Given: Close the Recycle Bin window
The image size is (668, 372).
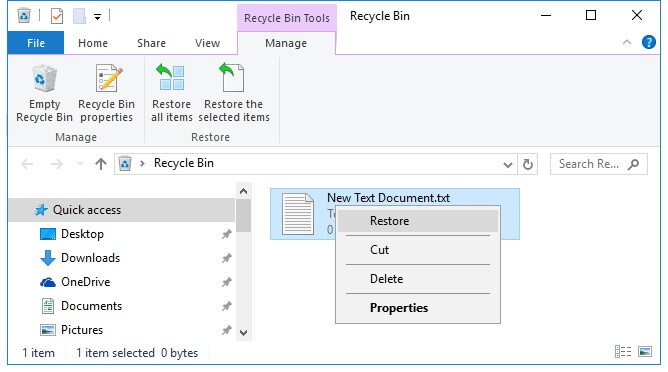Looking at the screenshot, I should tap(636, 16).
